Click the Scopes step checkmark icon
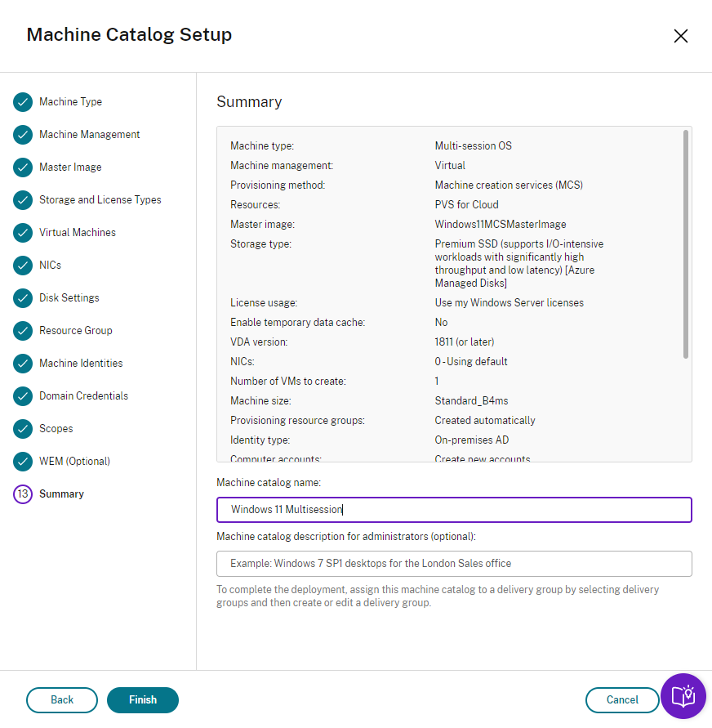Screen dimensions: 712x728 coord(23,429)
